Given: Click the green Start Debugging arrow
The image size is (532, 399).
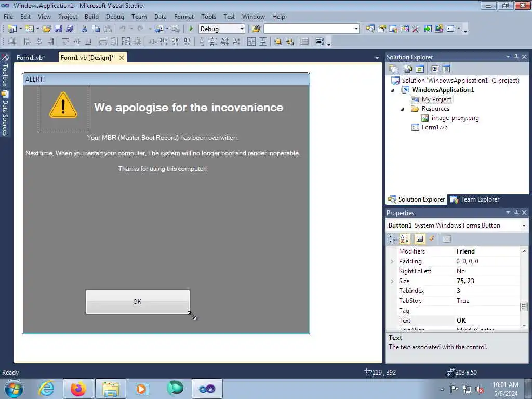Looking at the screenshot, I should click(191, 29).
